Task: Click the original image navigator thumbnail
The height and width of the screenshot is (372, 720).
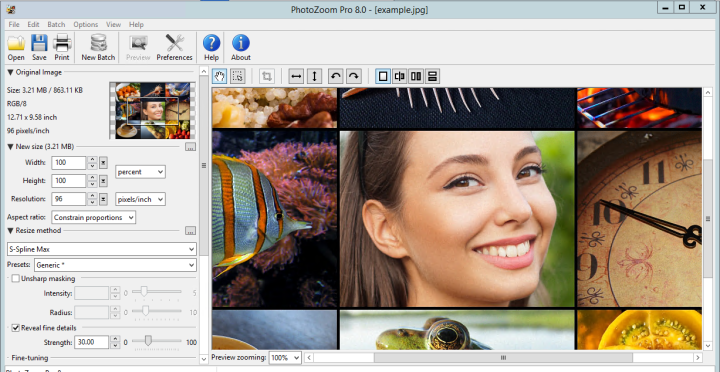Action: coord(152,111)
